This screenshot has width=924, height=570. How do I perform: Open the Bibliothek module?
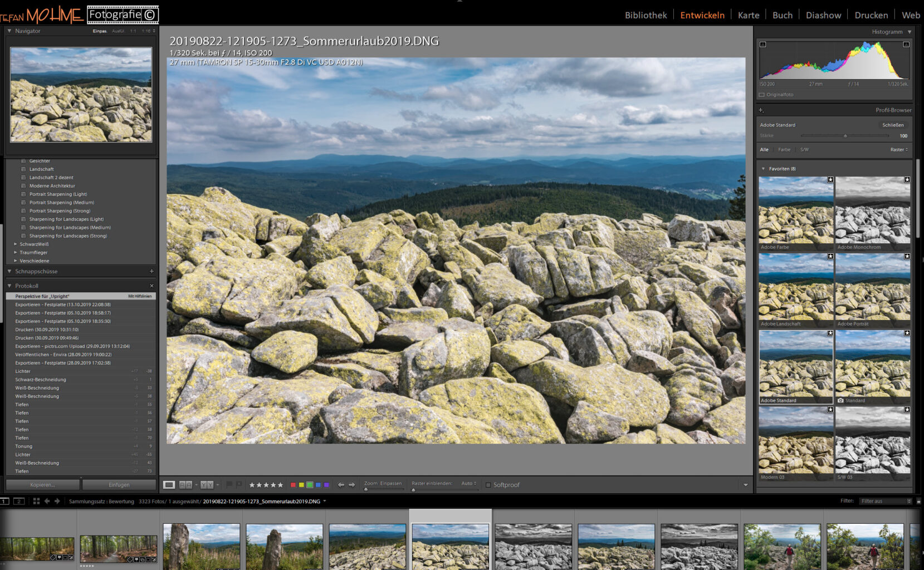pos(646,15)
